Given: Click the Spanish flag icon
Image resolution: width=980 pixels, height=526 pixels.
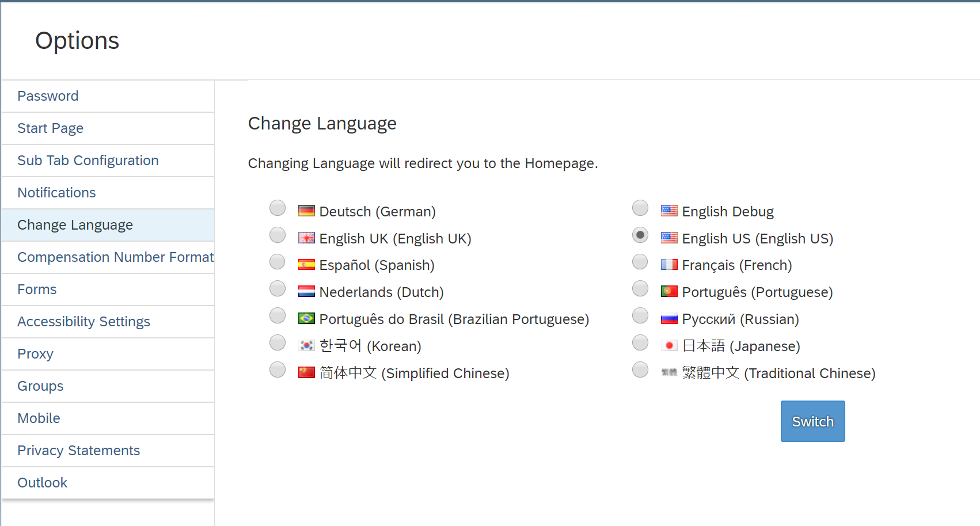Looking at the screenshot, I should pos(306,265).
